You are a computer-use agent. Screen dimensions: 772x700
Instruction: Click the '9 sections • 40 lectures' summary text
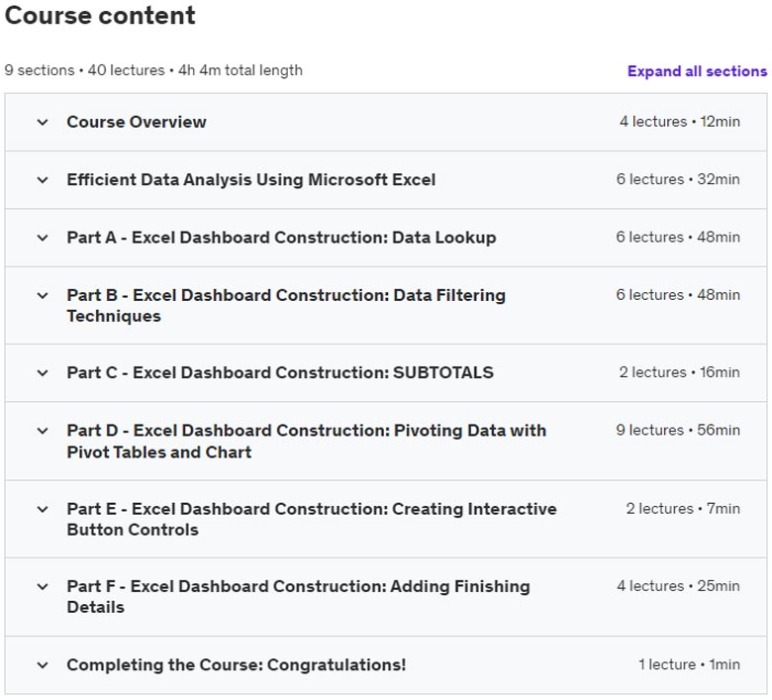click(x=85, y=70)
